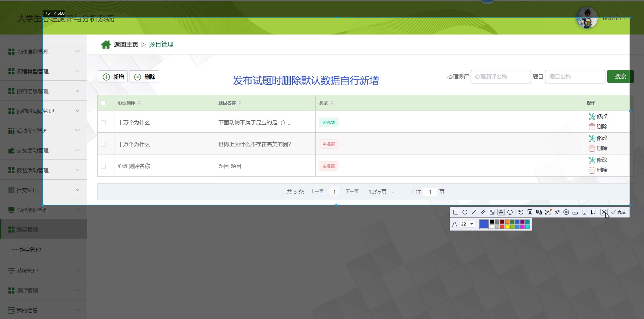Screen dimensions: 644x319
Task: Select the rectangle drawing tool
Action: click(455, 212)
